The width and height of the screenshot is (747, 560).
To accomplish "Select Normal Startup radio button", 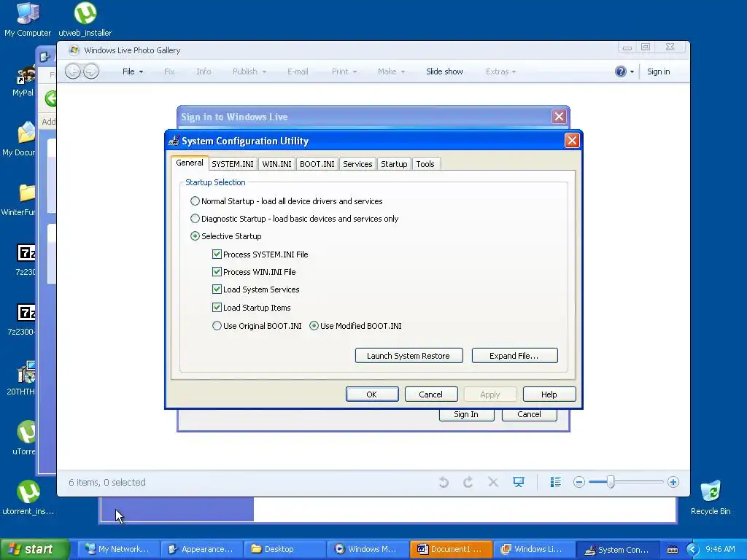I will pyautogui.click(x=195, y=201).
